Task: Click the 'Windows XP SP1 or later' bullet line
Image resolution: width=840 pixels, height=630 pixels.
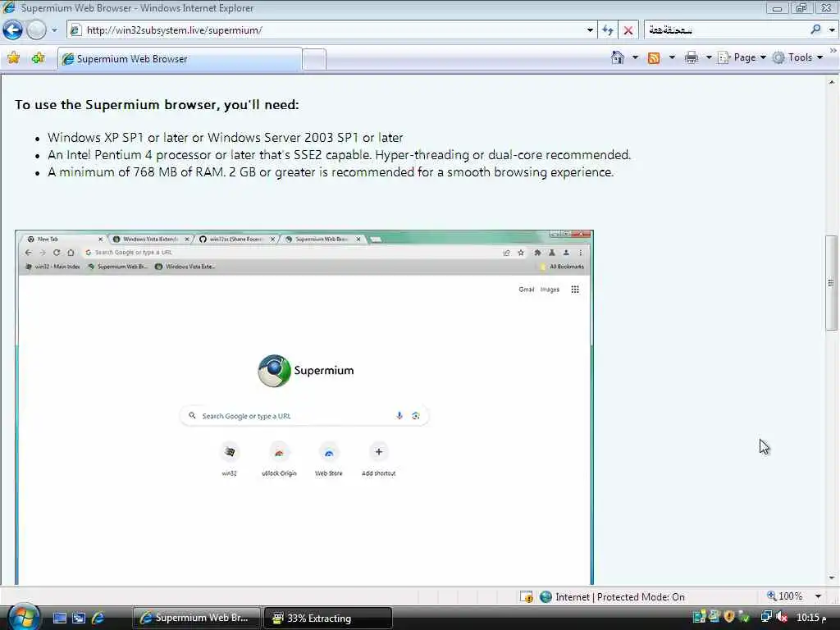Action: (x=225, y=138)
